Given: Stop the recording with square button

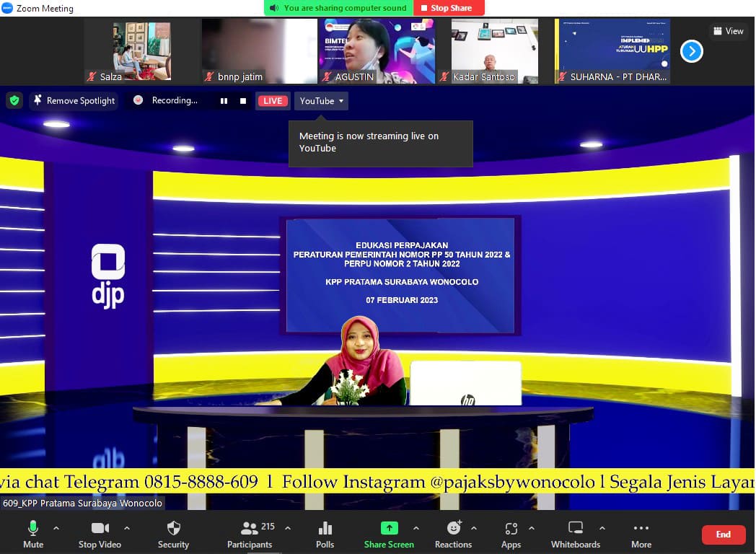Looking at the screenshot, I should (x=243, y=101).
